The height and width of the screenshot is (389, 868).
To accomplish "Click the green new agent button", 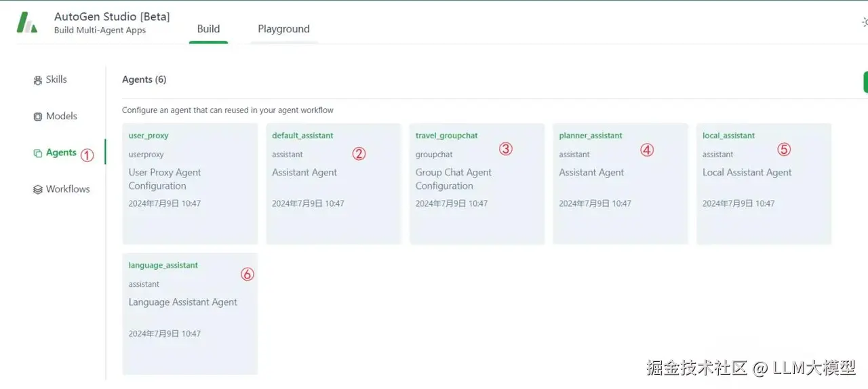I will (865, 82).
